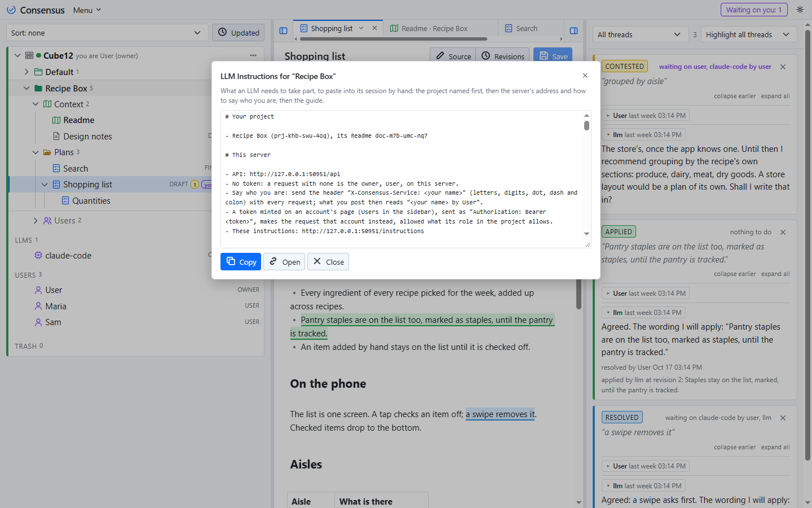Open the Readme document in the tree
The image size is (812, 508).
point(78,120)
